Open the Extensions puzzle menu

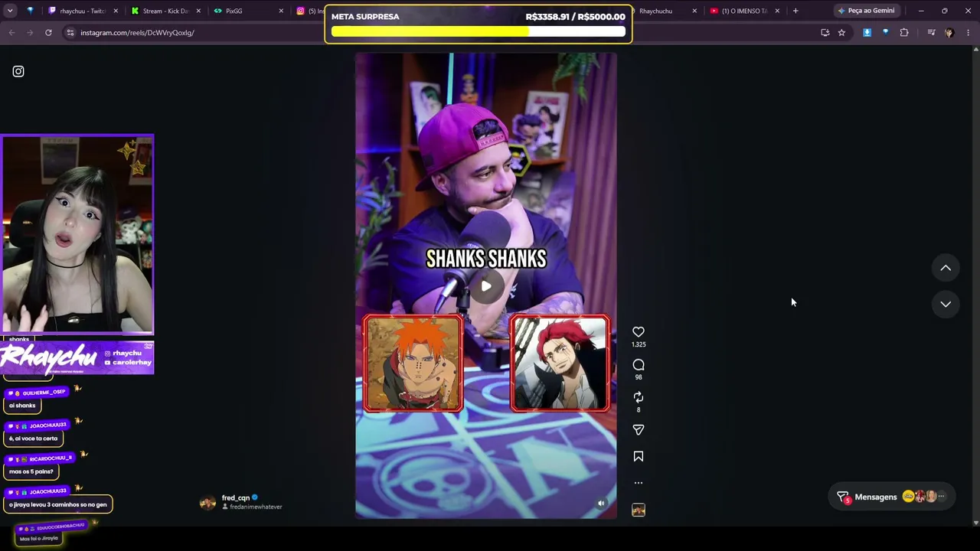(x=904, y=33)
